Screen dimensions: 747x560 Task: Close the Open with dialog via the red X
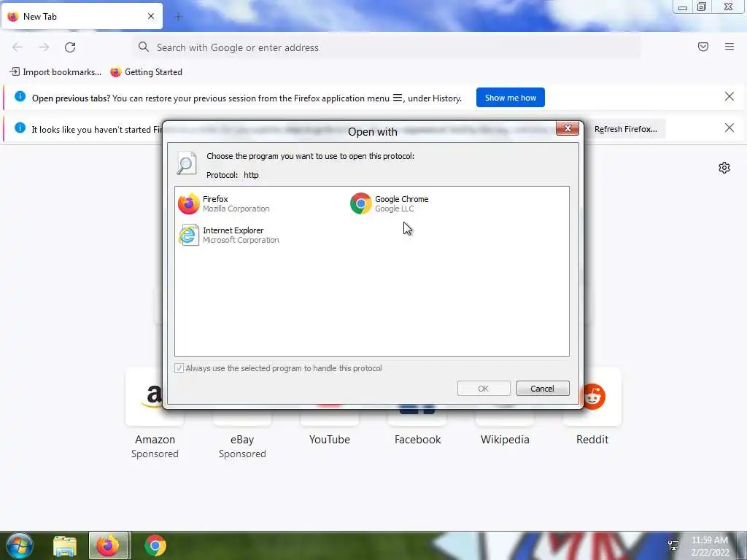pyautogui.click(x=568, y=128)
